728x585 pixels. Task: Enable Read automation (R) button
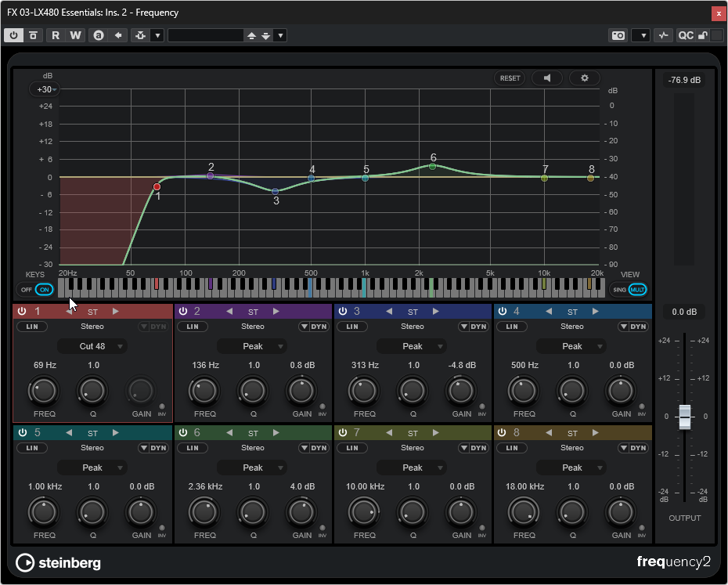click(x=56, y=35)
